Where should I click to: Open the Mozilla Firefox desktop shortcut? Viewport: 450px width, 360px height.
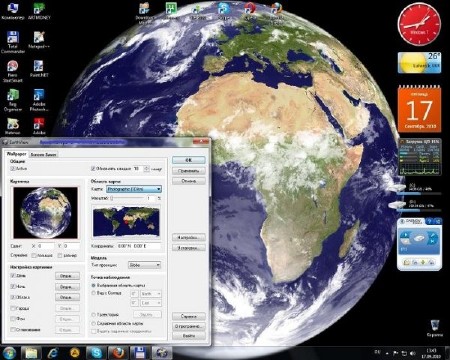(x=276, y=13)
